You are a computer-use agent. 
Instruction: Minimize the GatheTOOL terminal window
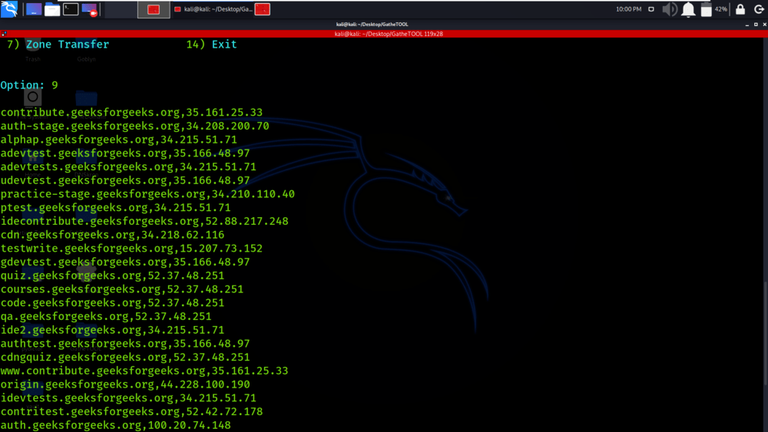[x=747, y=24]
